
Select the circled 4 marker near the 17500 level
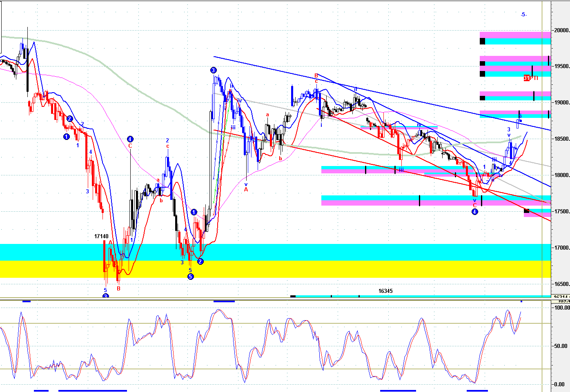pyautogui.click(x=474, y=212)
